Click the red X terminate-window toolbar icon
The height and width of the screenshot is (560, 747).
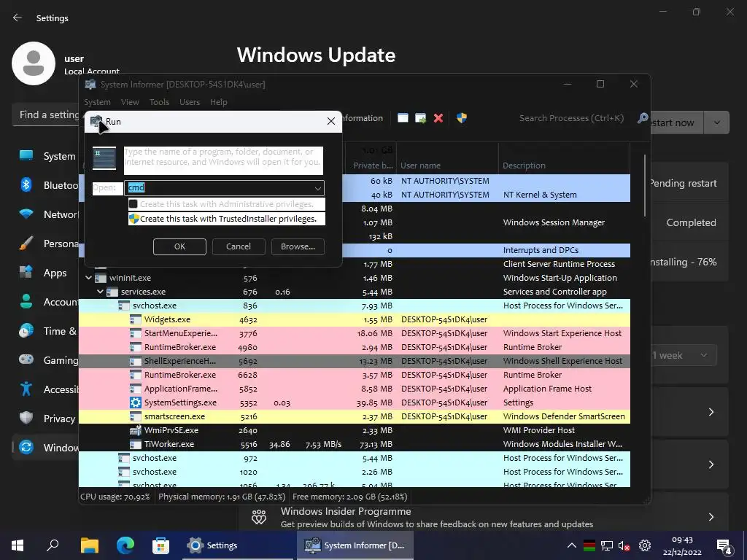tap(438, 118)
